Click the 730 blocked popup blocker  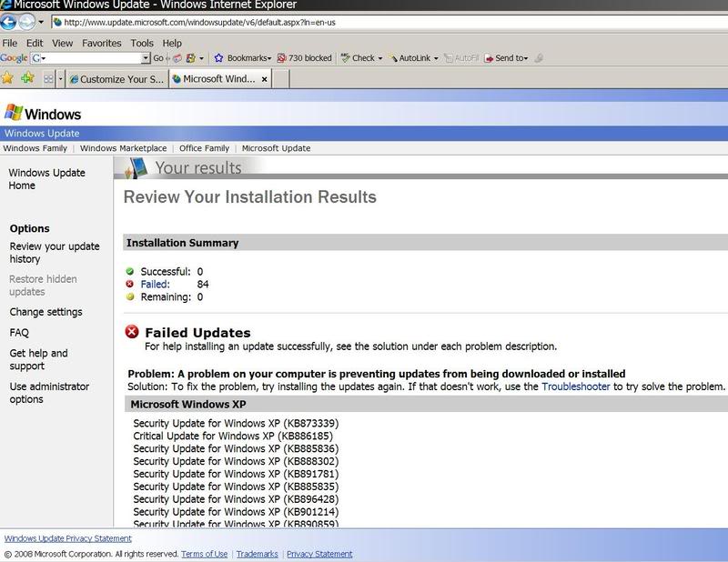coord(305,58)
